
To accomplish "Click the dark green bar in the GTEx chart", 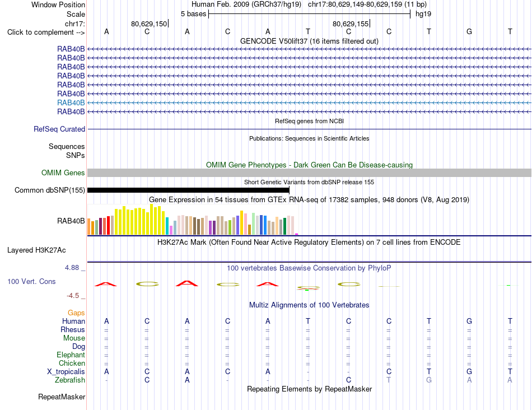I will (284, 226).
